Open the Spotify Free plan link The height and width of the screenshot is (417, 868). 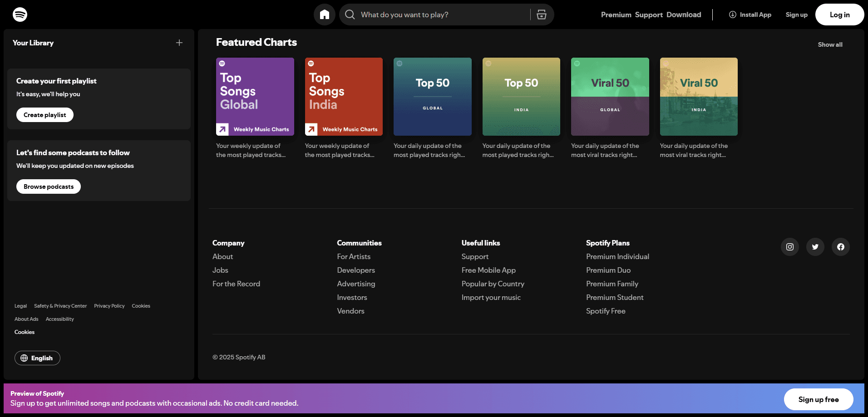[x=606, y=311]
